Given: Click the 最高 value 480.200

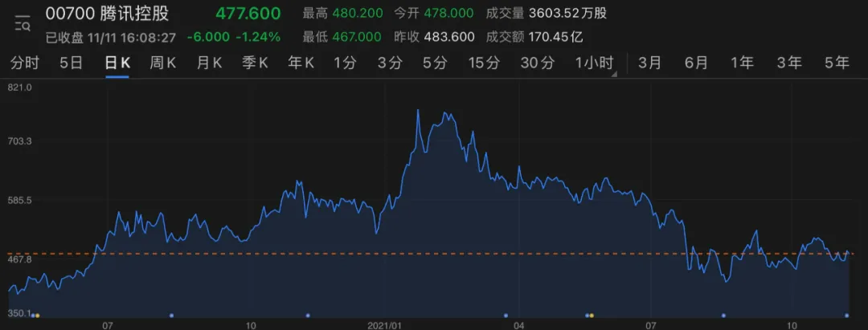Looking at the screenshot, I should (x=357, y=14).
